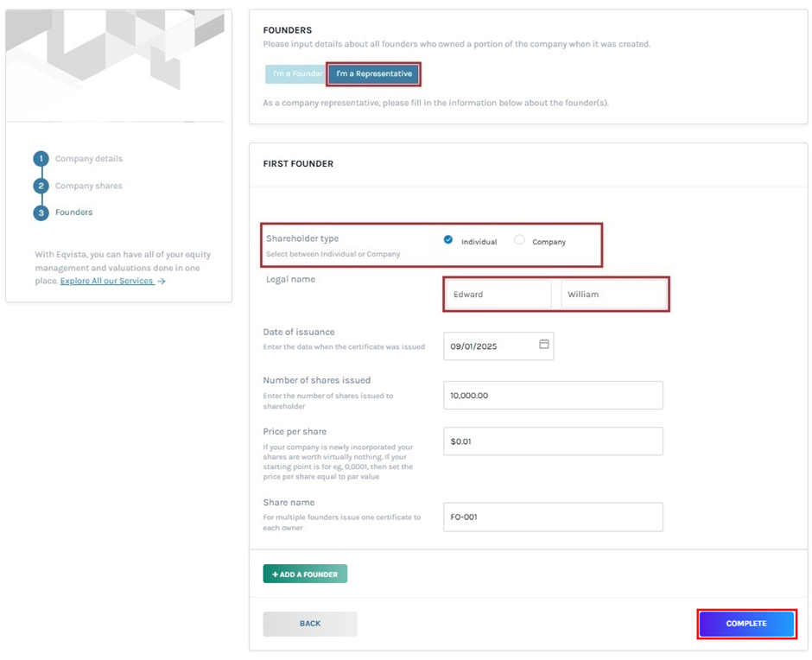Select the Individual shareholder type

click(448, 240)
